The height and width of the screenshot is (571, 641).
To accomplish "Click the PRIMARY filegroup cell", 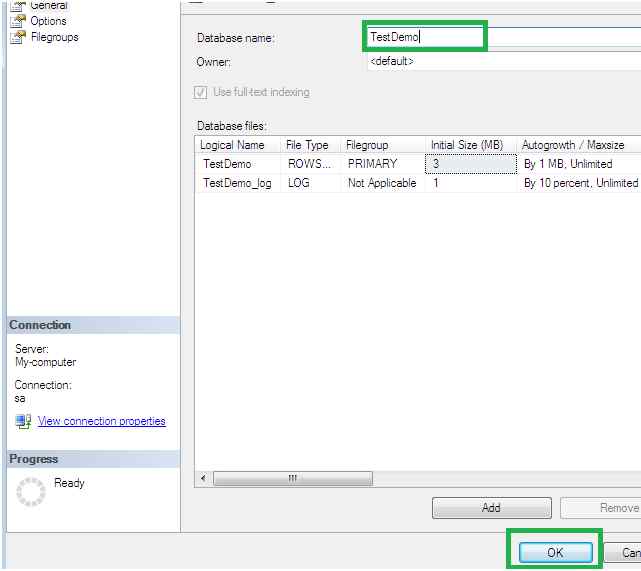I will pyautogui.click(x=383, y=164).
